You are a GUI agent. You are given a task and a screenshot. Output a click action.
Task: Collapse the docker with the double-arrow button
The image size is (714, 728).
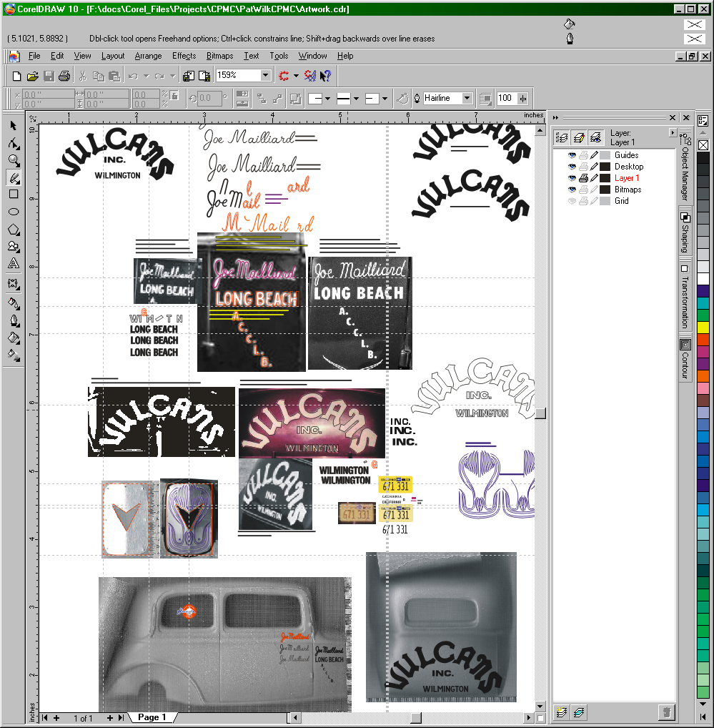click(555, 118)
